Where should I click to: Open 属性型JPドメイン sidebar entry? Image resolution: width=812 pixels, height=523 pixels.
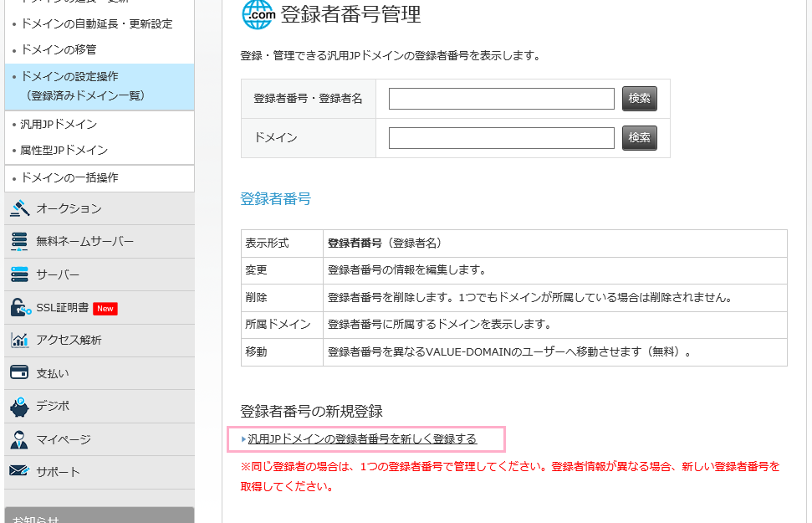coord(64,151)
